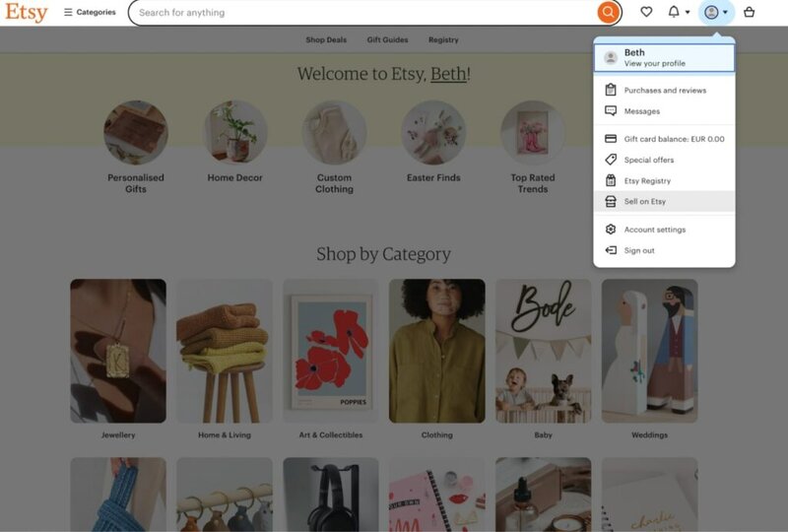Open Easter Finds text label
788x532 pixels.
[x=433, y=177]
